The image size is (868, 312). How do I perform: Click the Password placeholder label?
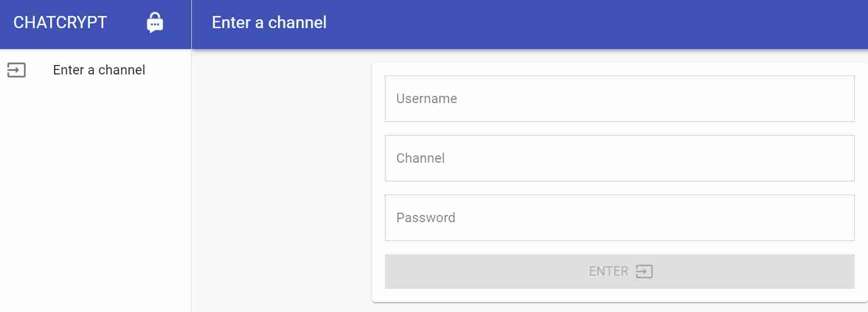[x=426, y=218]
